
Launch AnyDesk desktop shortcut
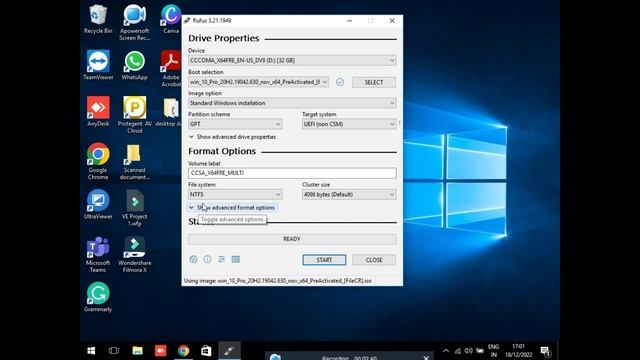98,111
